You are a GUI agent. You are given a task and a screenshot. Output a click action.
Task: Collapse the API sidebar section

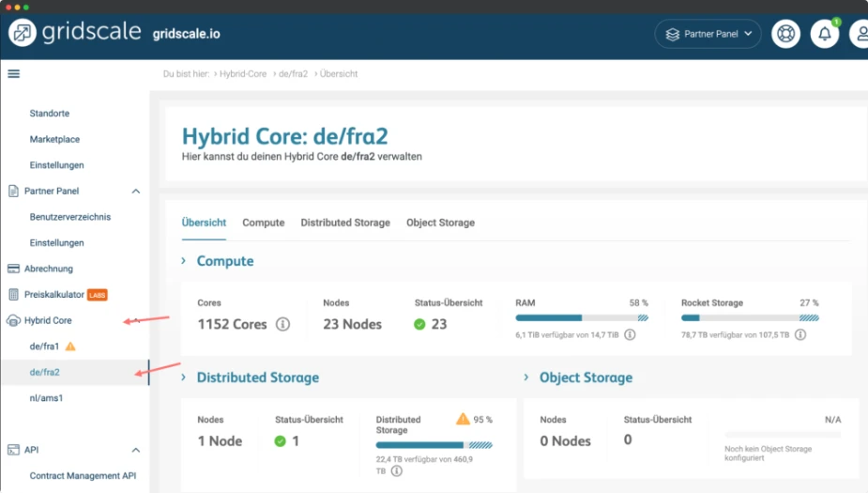(136, 450)
